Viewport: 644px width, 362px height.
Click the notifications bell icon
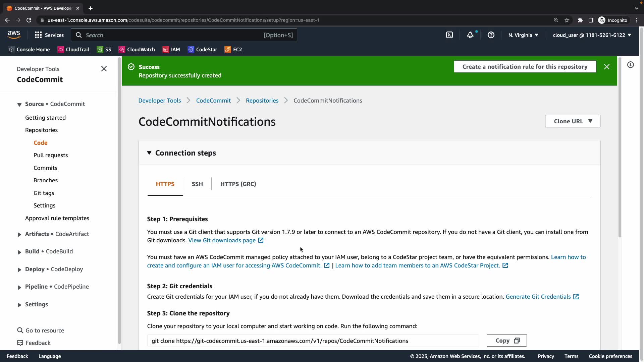point(470,35)
